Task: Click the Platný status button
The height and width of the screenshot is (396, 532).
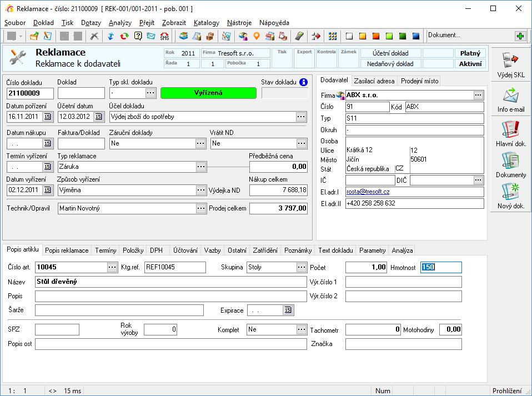Action: 470,53
